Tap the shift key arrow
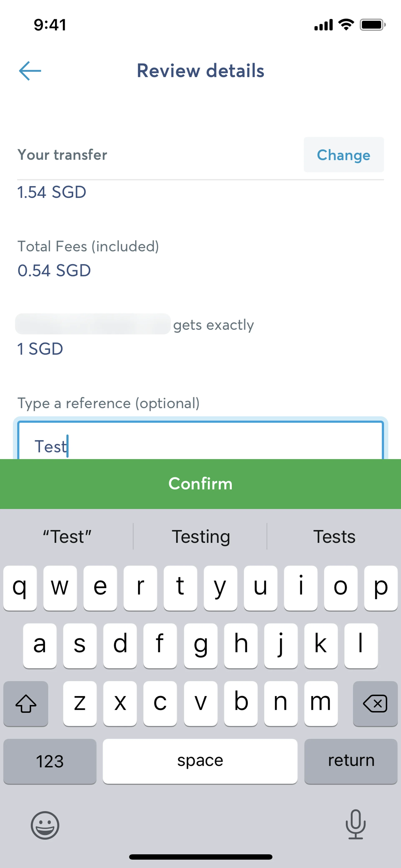Image resolution: width=401 pixels, height=868 pixels. (26, 703)
